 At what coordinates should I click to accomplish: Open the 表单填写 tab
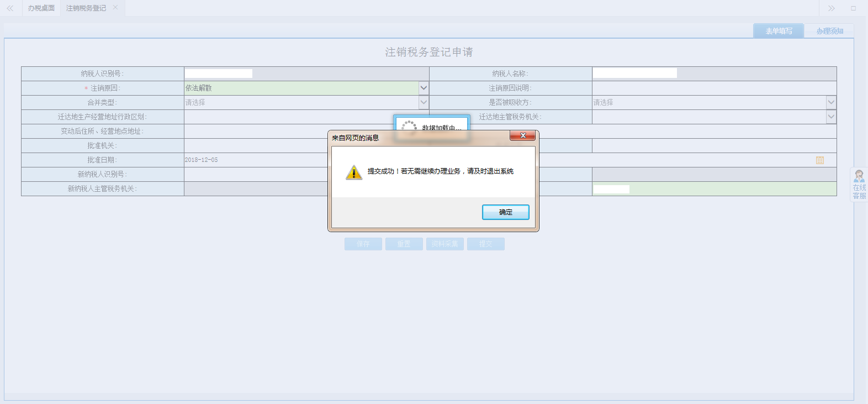click(779, 31)
